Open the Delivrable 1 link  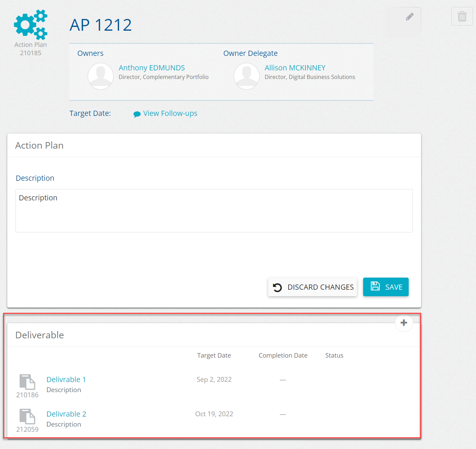coord(66,380)
